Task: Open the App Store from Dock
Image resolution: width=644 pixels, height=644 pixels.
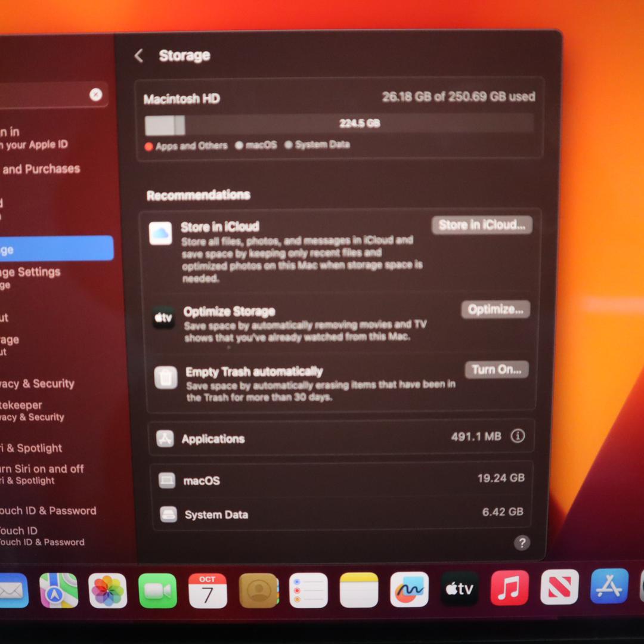Action: (609, 587)
